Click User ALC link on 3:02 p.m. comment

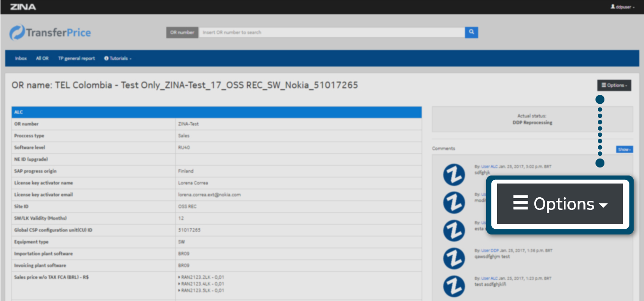[x=489, y=167]
